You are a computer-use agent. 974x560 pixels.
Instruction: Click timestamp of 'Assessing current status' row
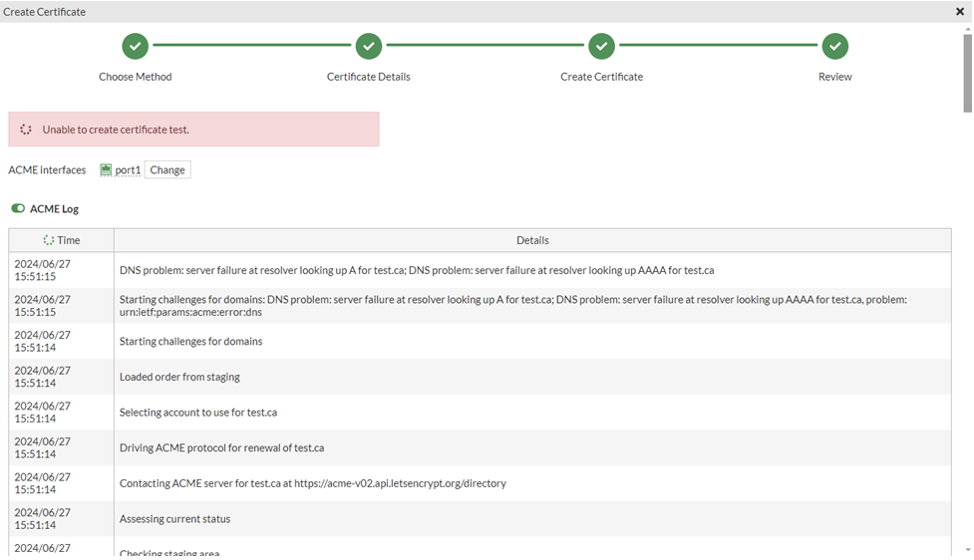42,518
